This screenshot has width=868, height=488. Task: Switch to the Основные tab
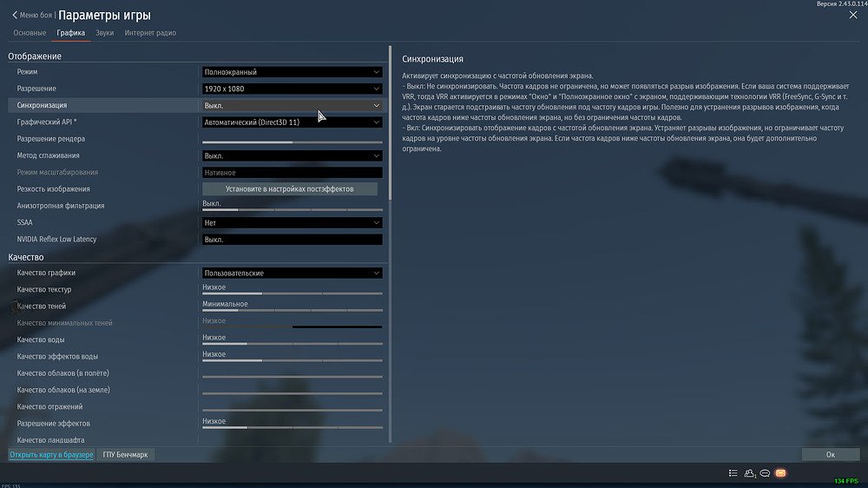(30, 33)
